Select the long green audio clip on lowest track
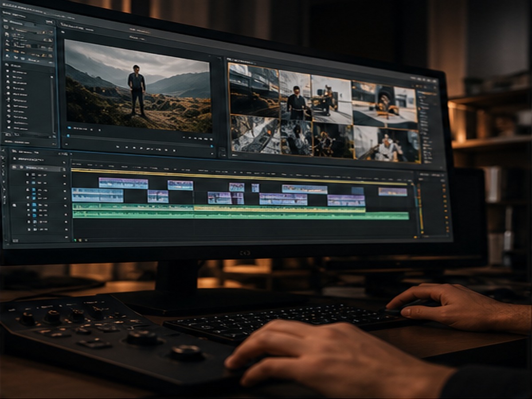Screen dimensions: 532x399 pyautogui.click(x=241, y=215)
